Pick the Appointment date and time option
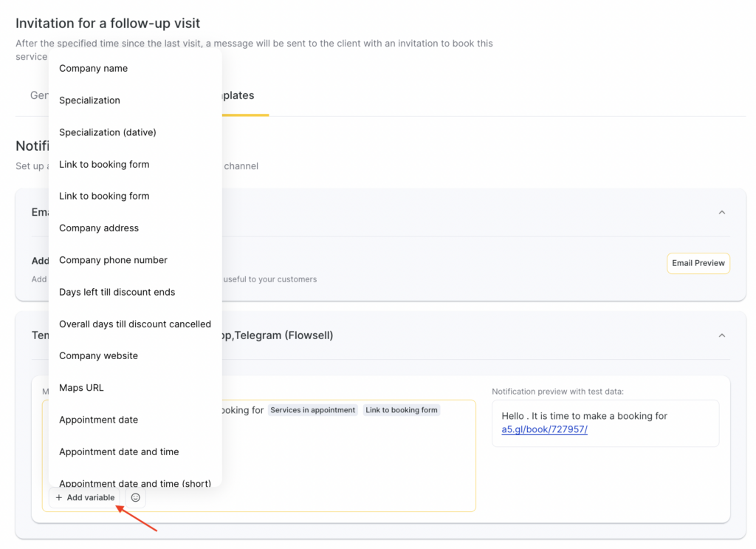Viewport: 756px width, 549px height. [119, 451]
